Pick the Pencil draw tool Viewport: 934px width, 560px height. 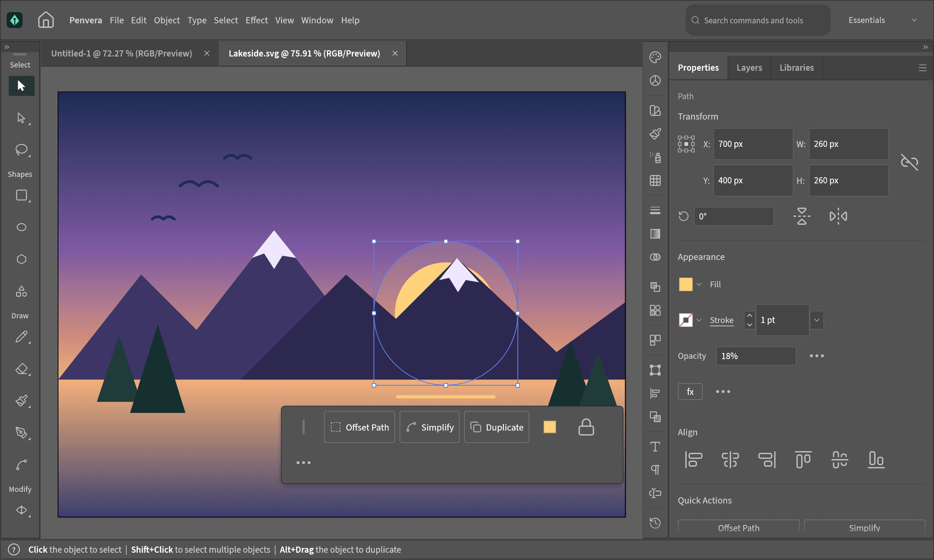coord(22,337)
